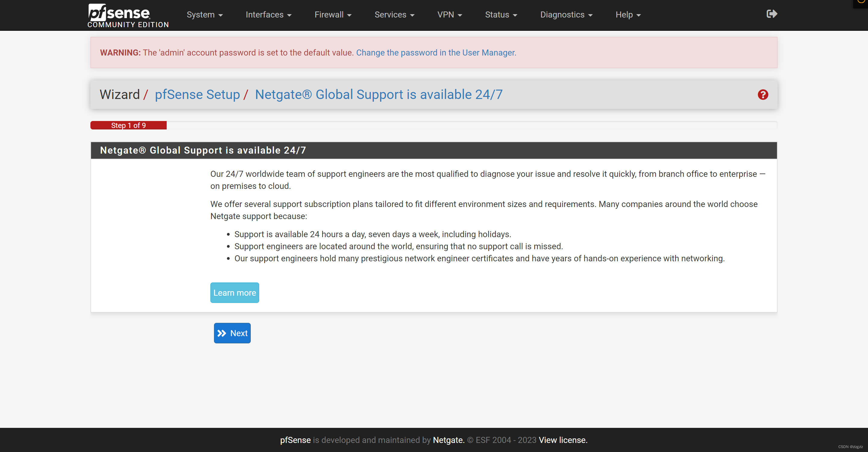Open the Firewall dropdown
The width and height of the screenshot is (868, 452).
pyautogui.click(x=332, y=15)
